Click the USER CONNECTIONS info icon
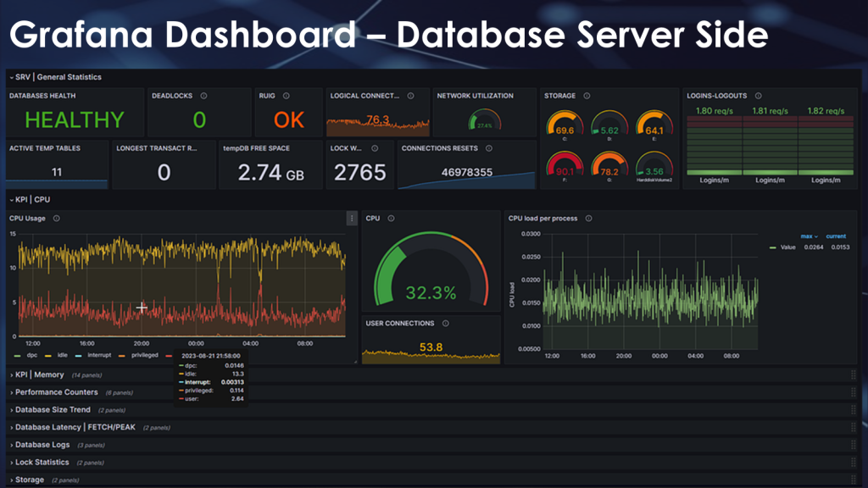Viewport: 868px width, 488px height. 446,323
